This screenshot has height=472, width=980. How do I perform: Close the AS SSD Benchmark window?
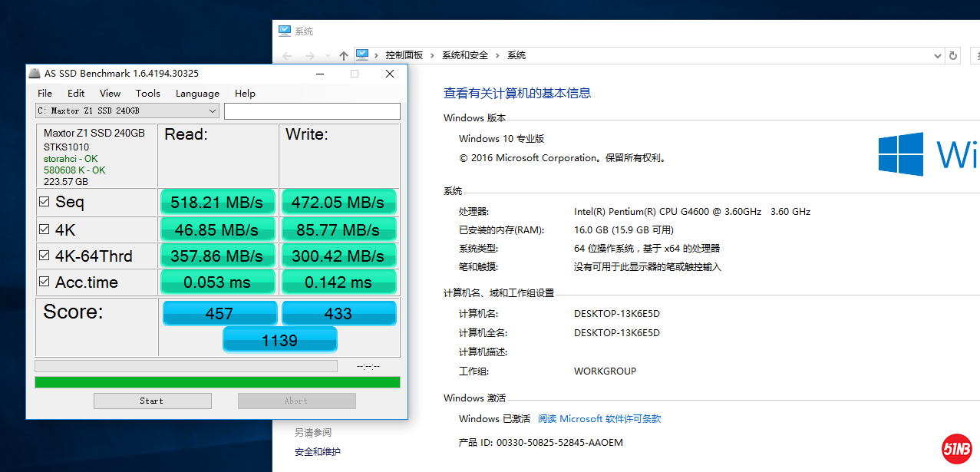pyautogui.click(x=390, y=74)
